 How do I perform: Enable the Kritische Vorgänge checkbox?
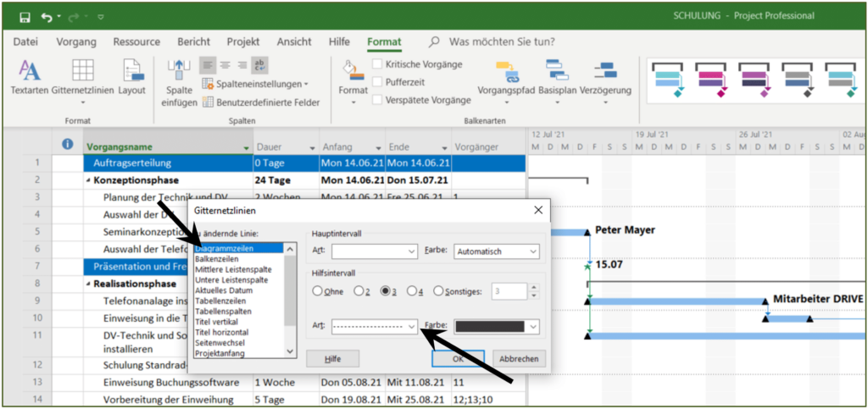pos(377,64)
